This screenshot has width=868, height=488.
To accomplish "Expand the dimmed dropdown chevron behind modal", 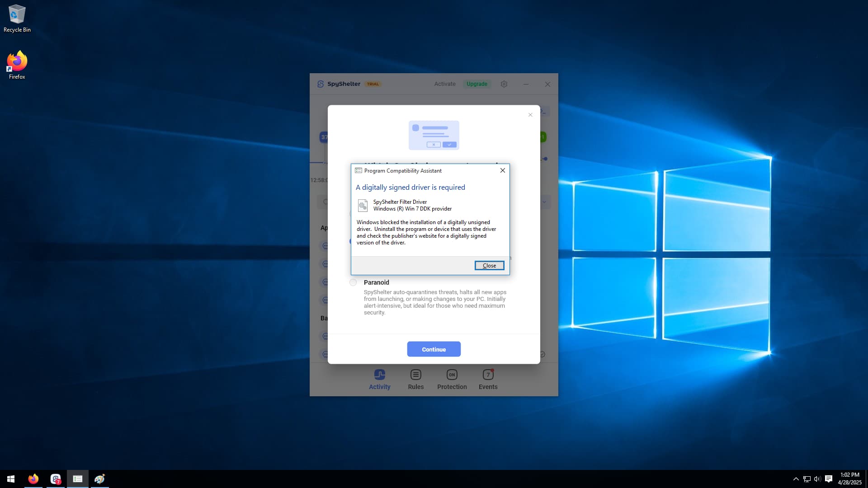I will pyautogui.click(x=544, y=202).
